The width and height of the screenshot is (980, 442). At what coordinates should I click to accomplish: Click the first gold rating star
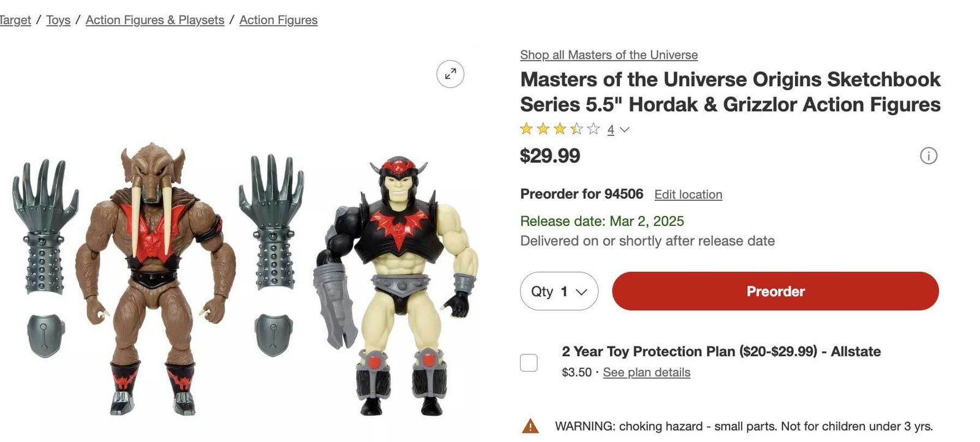[525, 129]
